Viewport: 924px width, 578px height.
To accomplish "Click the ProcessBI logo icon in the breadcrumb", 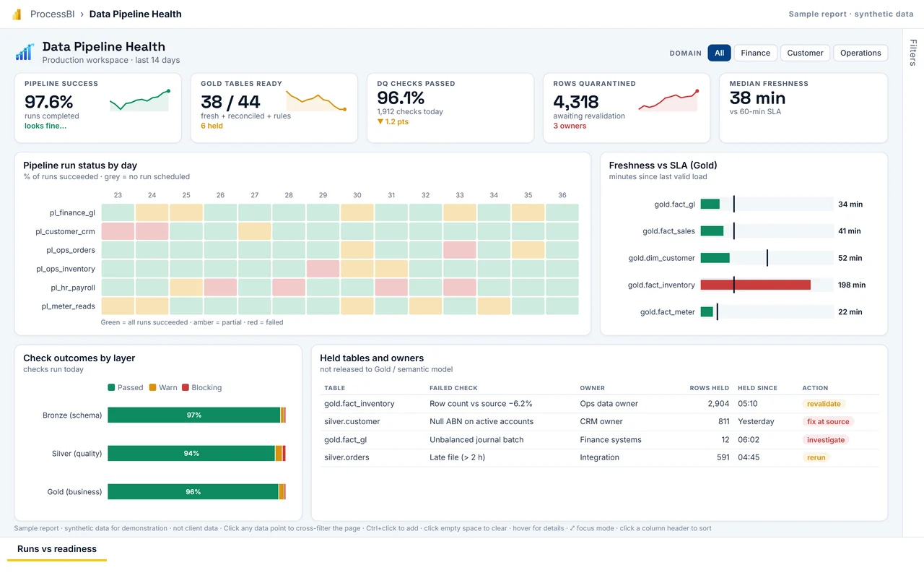I will [x=17, y=14].
